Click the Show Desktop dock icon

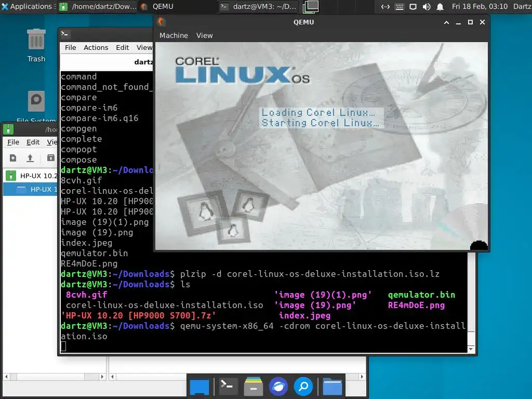point(199,387)
